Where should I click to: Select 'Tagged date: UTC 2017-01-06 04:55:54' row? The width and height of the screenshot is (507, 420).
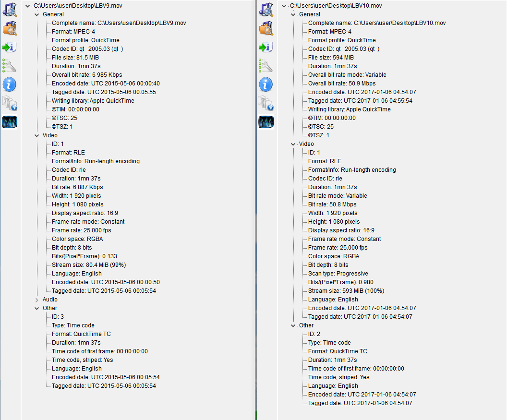360,100
